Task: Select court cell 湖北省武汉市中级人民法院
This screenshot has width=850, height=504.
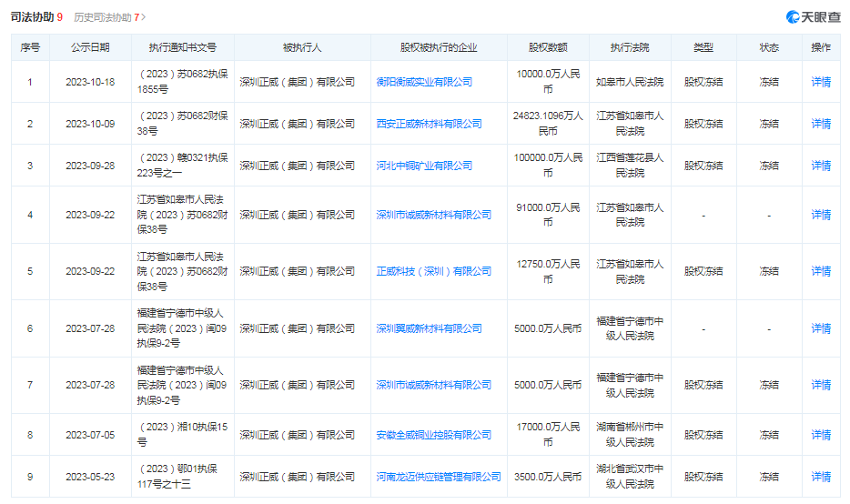Action: pos(630,477)
